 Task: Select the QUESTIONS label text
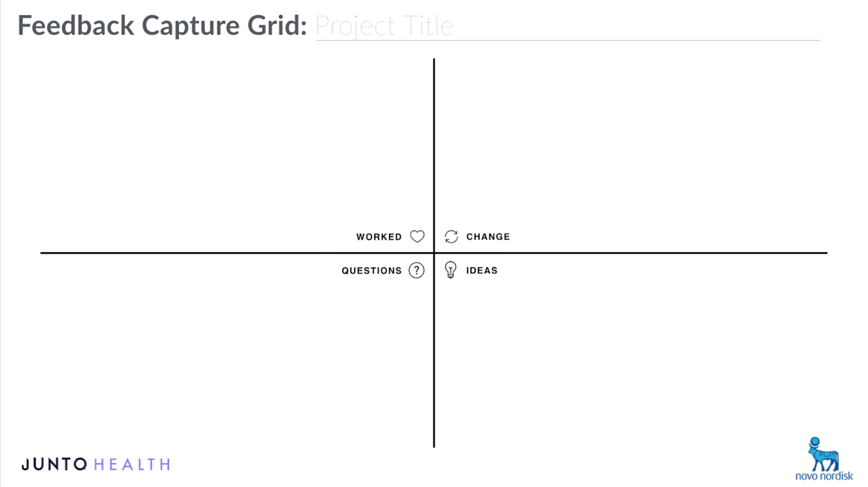point(371,271)
